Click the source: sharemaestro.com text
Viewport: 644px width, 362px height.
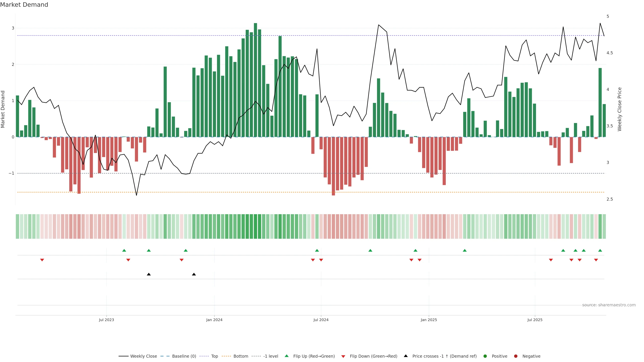(x=609, y=305)
